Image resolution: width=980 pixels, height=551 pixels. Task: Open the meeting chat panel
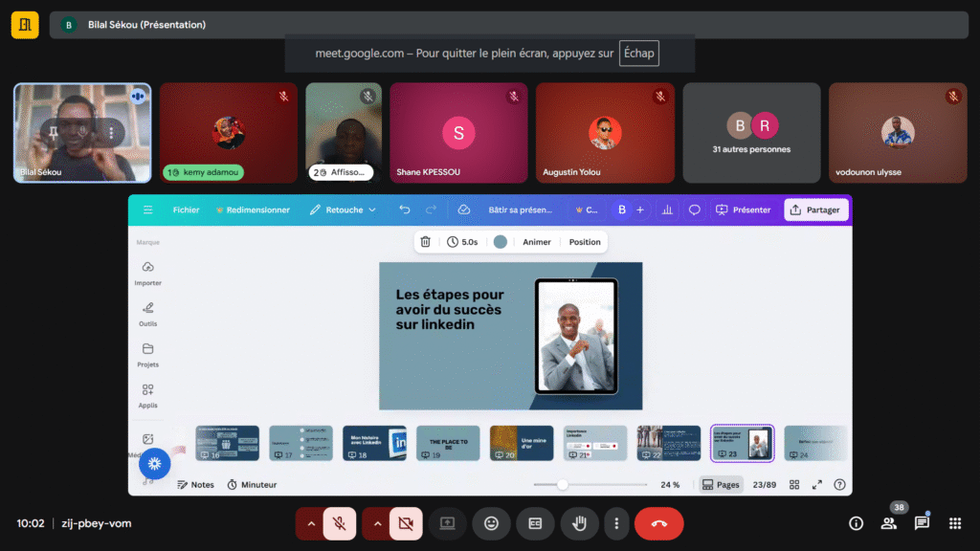click(922, 523)
